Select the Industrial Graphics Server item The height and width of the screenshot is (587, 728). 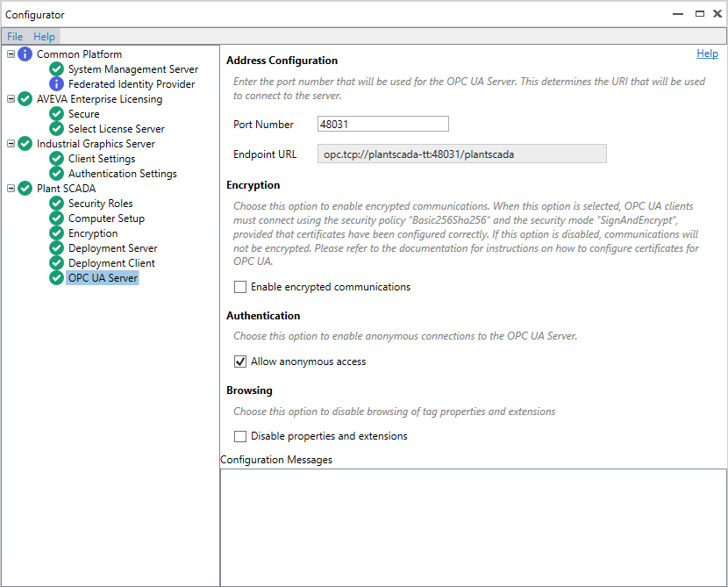click(96, 144)
